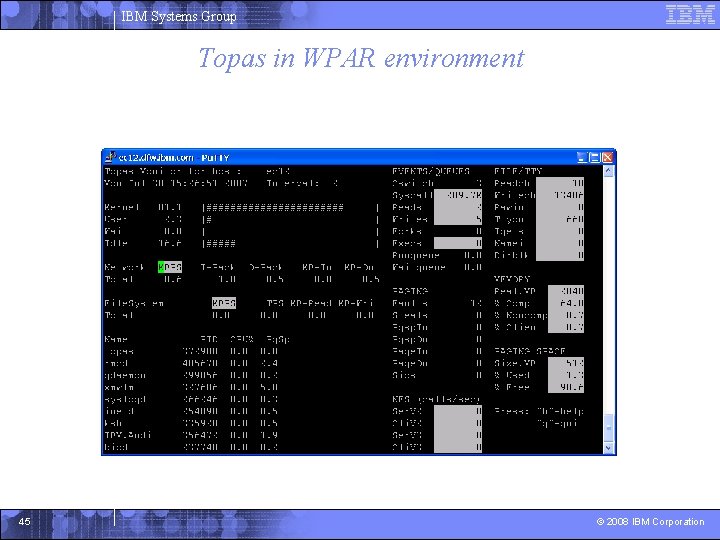Minimize the PuTTY window
Viewport: 720px width, 540px height.
point(582,158)
